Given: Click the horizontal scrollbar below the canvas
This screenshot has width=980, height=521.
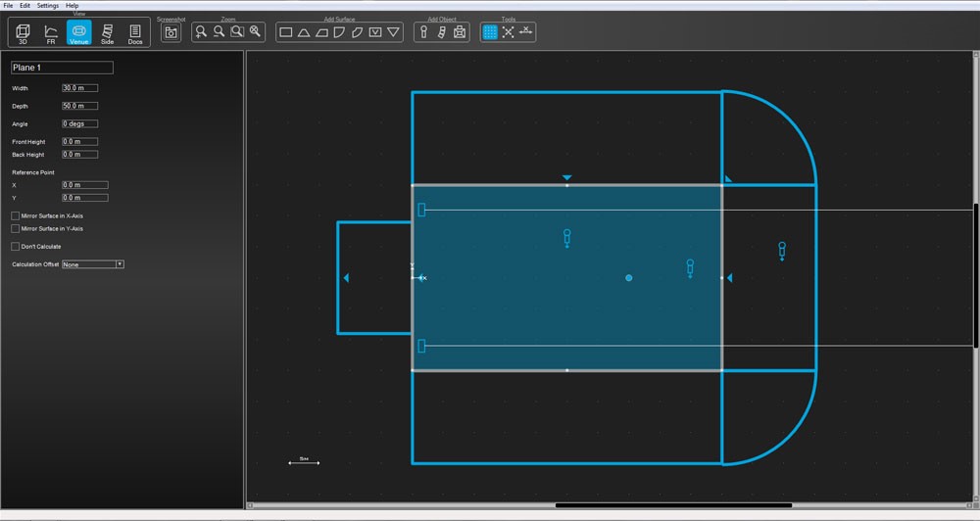Looking at the screenshot, I should 672,505.
